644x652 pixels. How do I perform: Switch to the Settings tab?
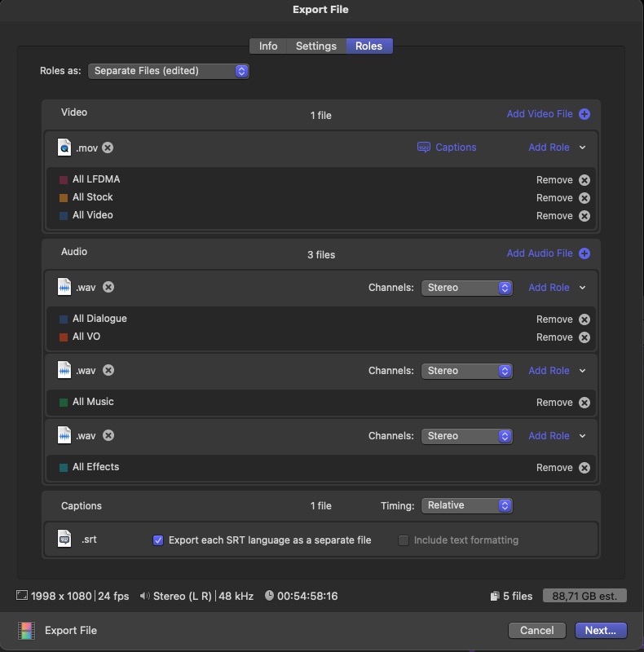click(x=316, y=46)
